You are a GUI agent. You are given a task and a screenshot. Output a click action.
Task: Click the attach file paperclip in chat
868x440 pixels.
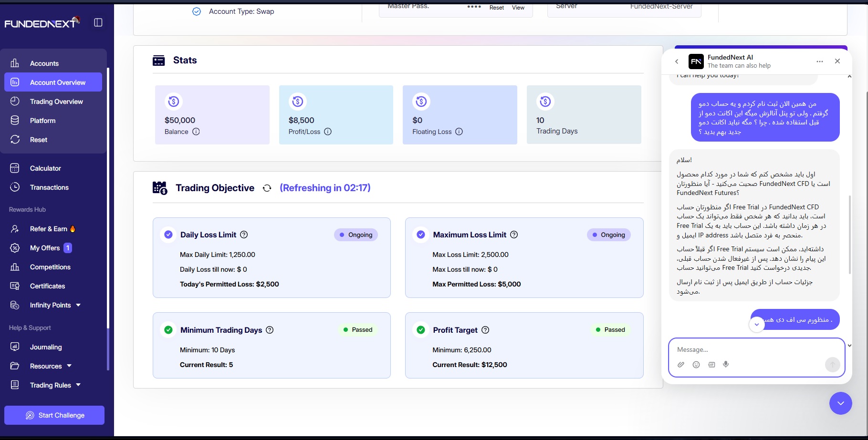click(681, 365)
